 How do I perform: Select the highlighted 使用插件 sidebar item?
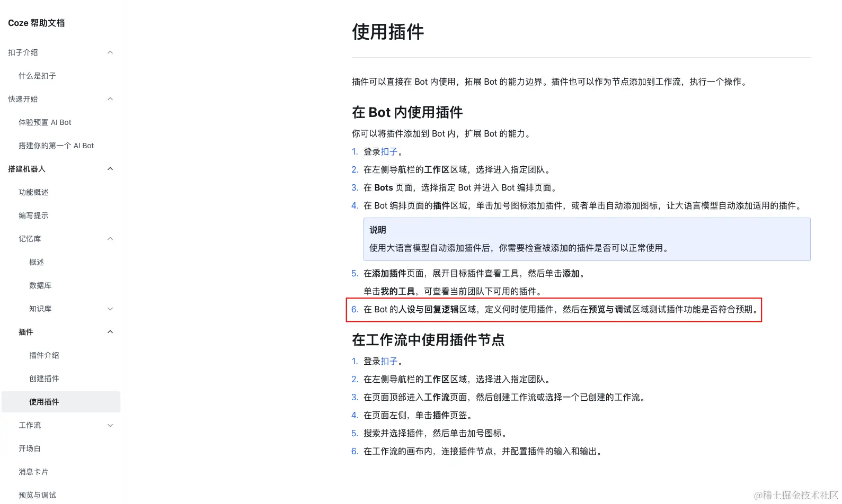61,402
